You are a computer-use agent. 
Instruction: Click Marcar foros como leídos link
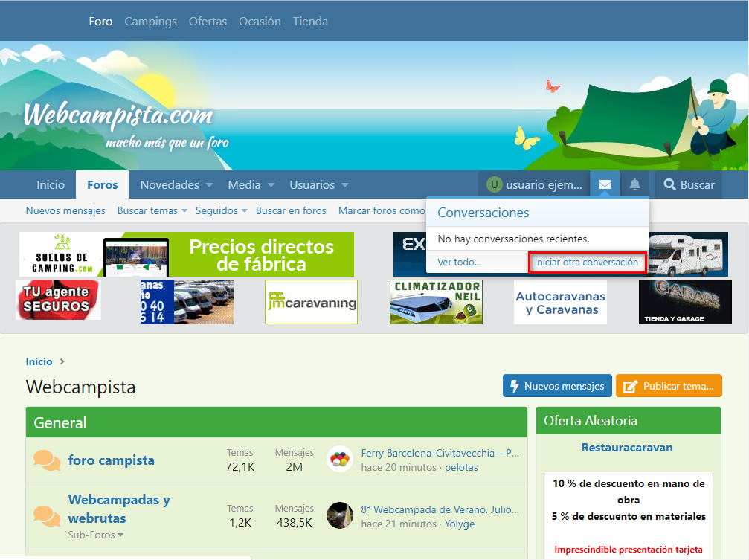382,210
